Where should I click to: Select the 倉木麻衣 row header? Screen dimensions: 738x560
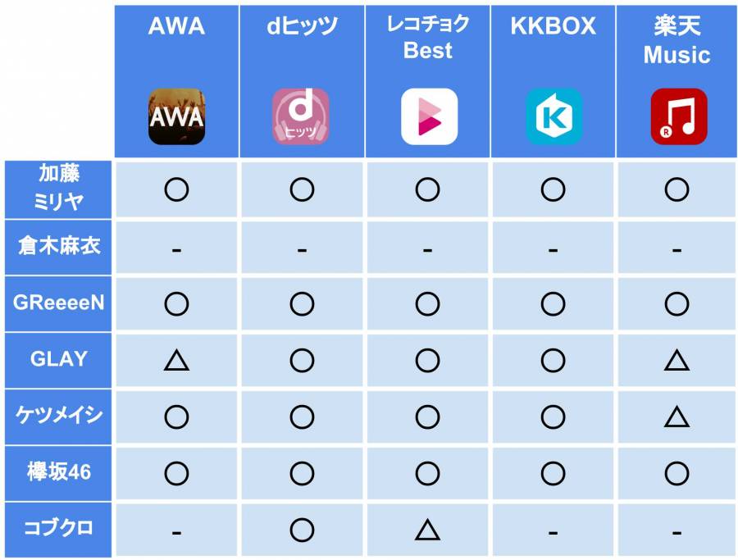pos(58,247)
